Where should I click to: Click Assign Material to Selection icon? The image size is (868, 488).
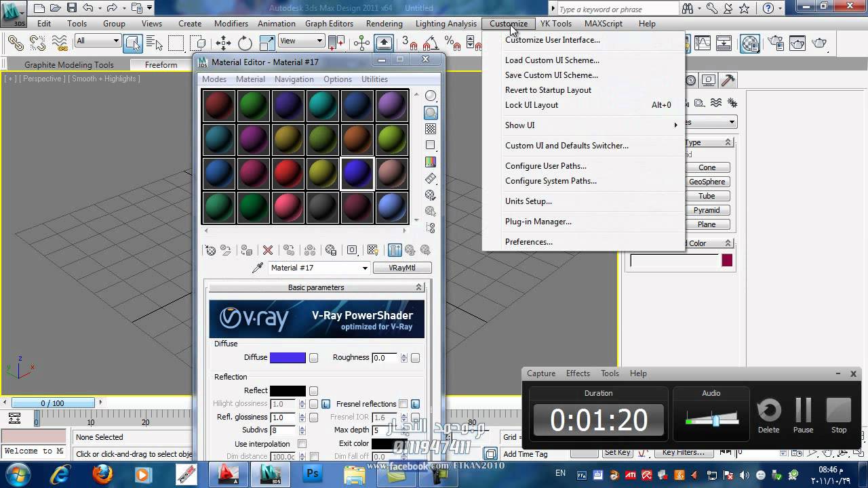[x=247, y=250]
